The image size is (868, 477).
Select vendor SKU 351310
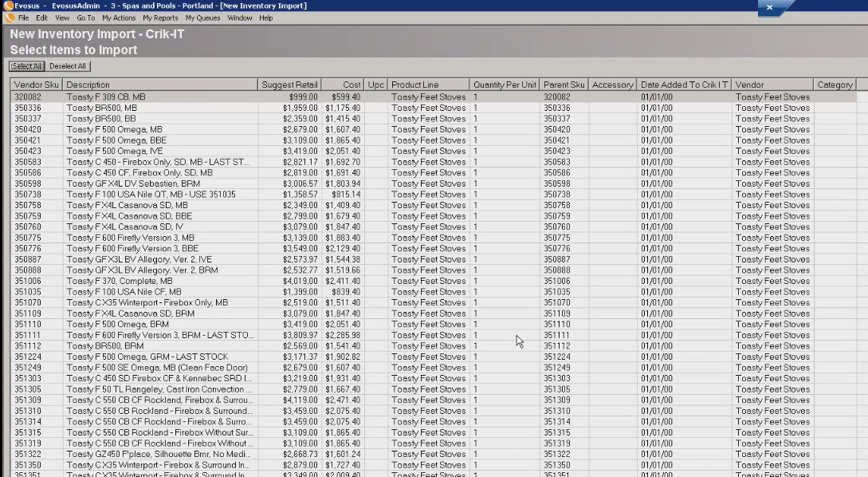coord(28,411)
